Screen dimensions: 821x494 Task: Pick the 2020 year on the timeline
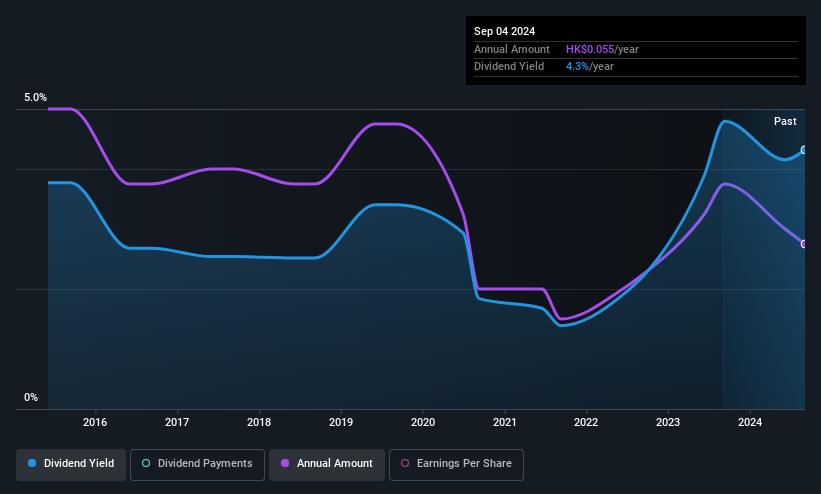(x=422, y=422)
